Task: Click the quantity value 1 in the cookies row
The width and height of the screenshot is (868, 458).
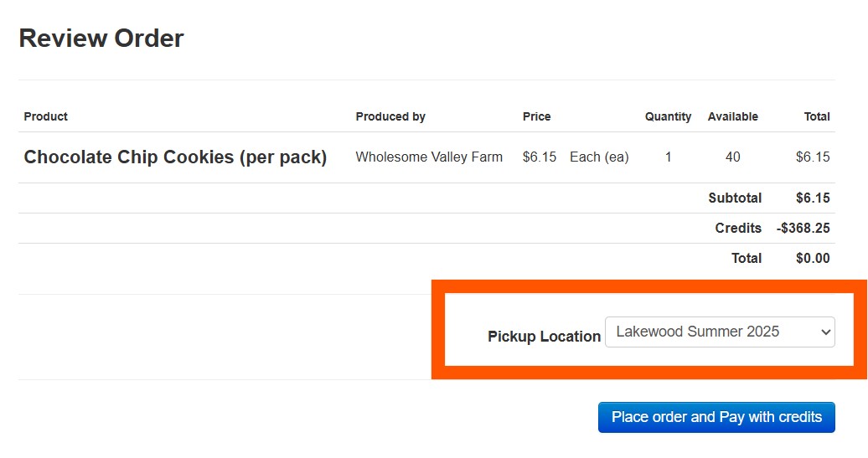Action: click(668, 157)
